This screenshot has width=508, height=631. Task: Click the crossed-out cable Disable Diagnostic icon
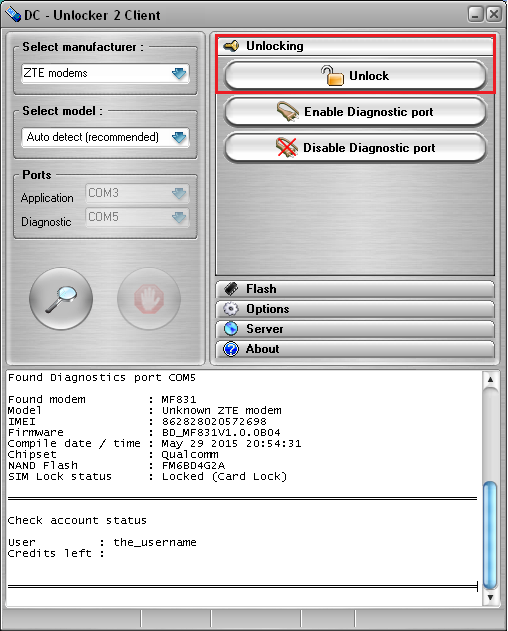point(287,147)
